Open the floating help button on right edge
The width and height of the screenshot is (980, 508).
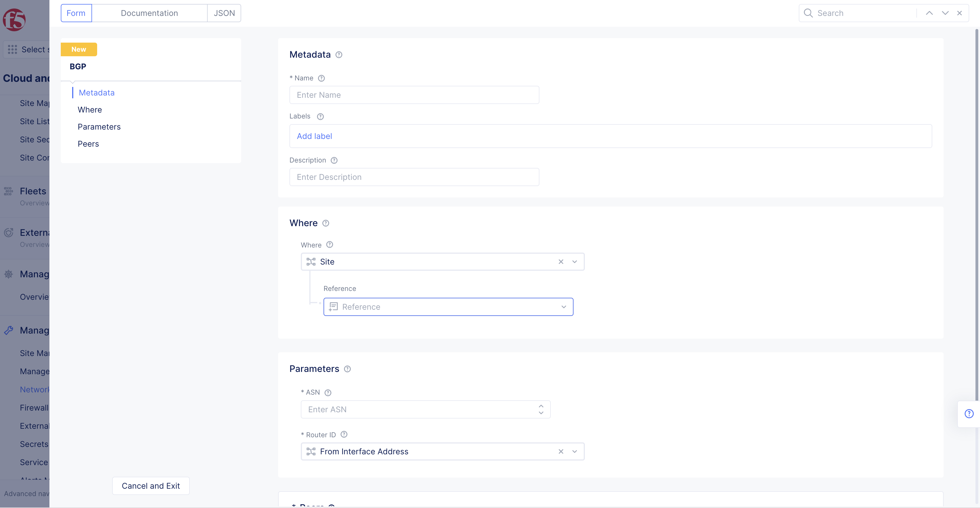(969, 414)
